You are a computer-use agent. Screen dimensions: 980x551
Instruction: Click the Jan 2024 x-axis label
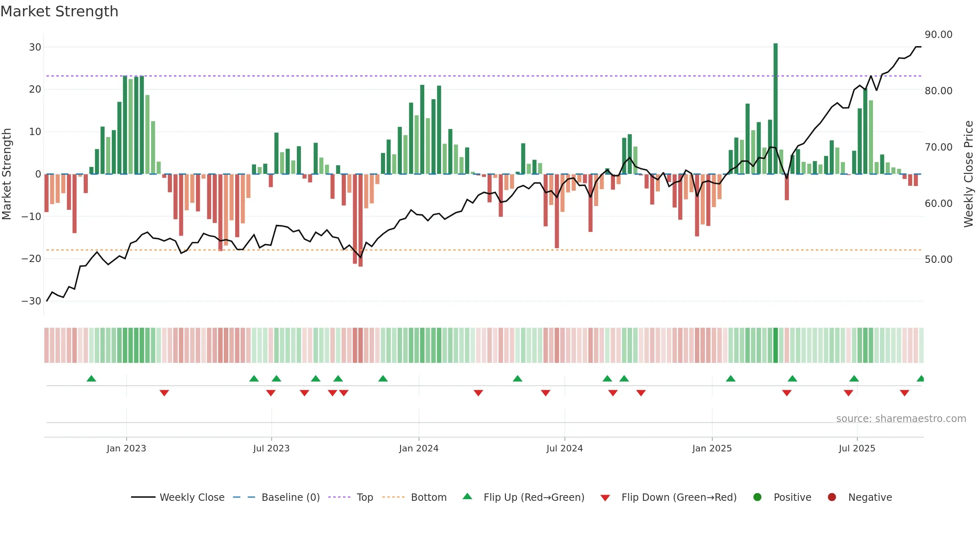click(419, 448)
